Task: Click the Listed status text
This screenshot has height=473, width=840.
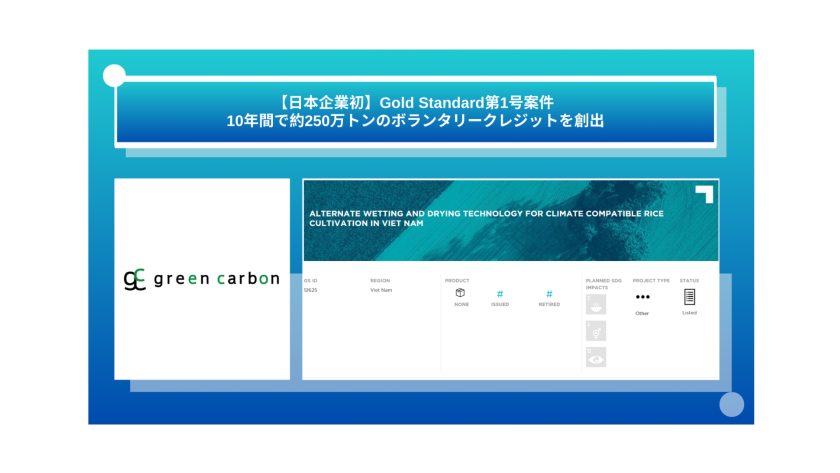Action: 689,313
